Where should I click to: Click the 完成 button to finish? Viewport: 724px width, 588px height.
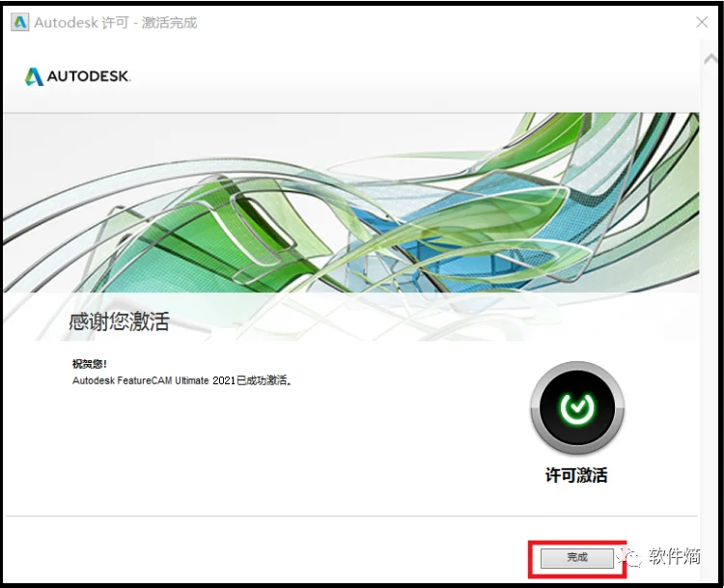coord(576,557)
